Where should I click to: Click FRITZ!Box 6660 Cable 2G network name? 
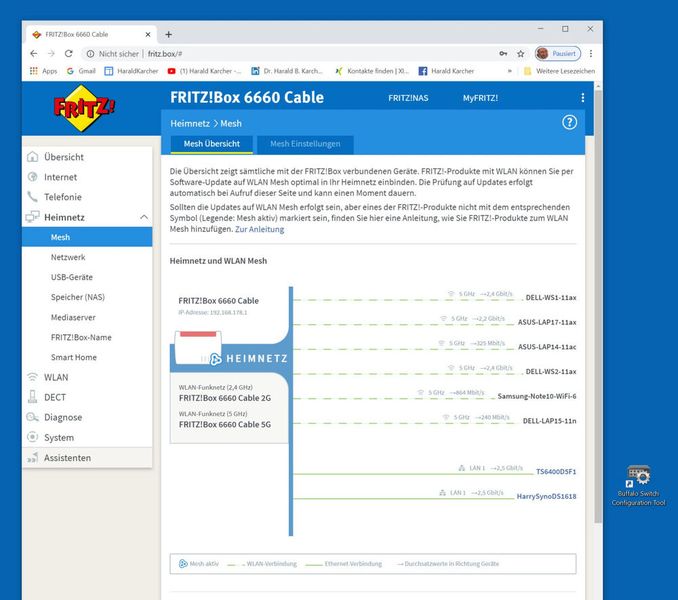point(225,398)
